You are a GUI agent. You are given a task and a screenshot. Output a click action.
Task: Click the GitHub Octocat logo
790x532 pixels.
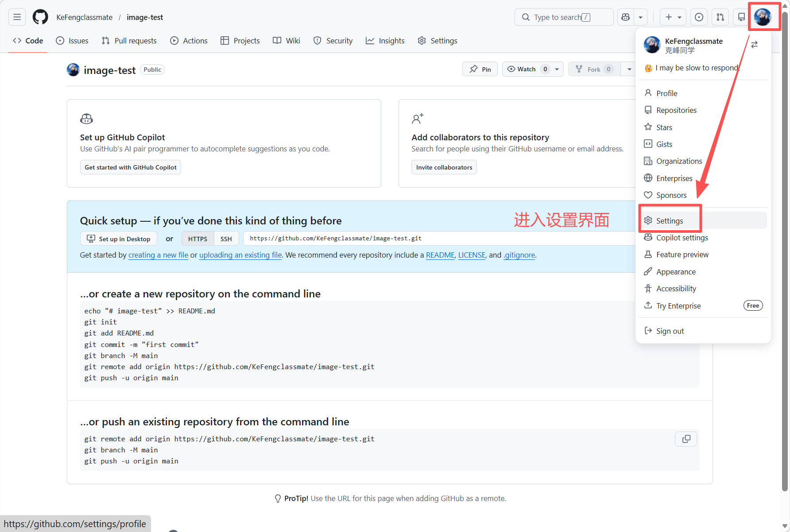coord(40,17)
